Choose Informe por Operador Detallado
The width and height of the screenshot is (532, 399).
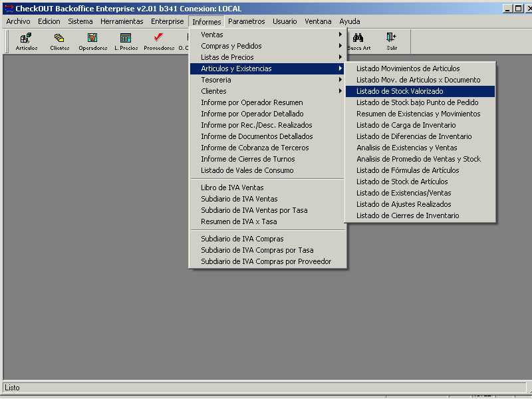click(267, 114)
